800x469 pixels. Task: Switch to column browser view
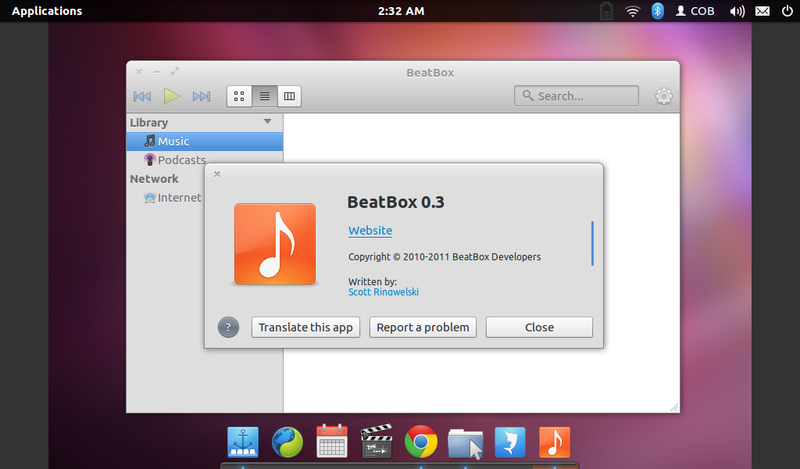coord(289,96)
